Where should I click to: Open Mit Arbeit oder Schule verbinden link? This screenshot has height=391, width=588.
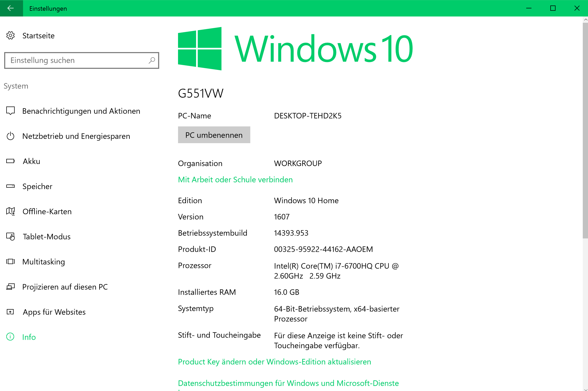235,180
